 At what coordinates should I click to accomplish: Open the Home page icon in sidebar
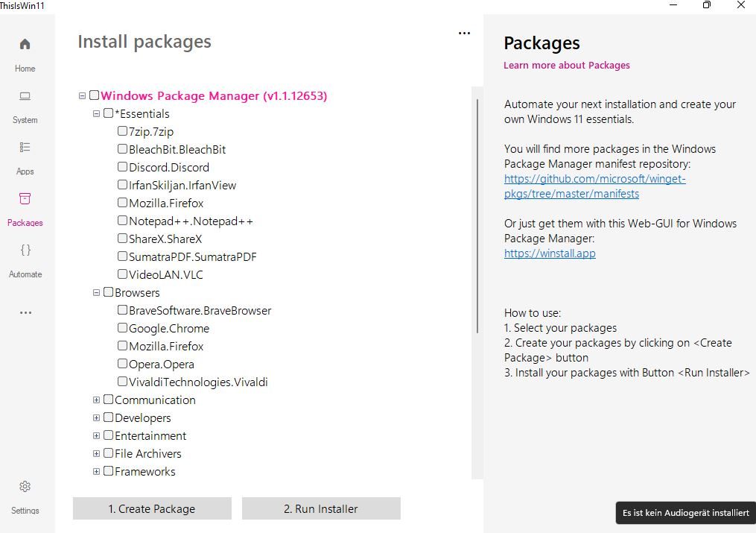click(25, 44)
